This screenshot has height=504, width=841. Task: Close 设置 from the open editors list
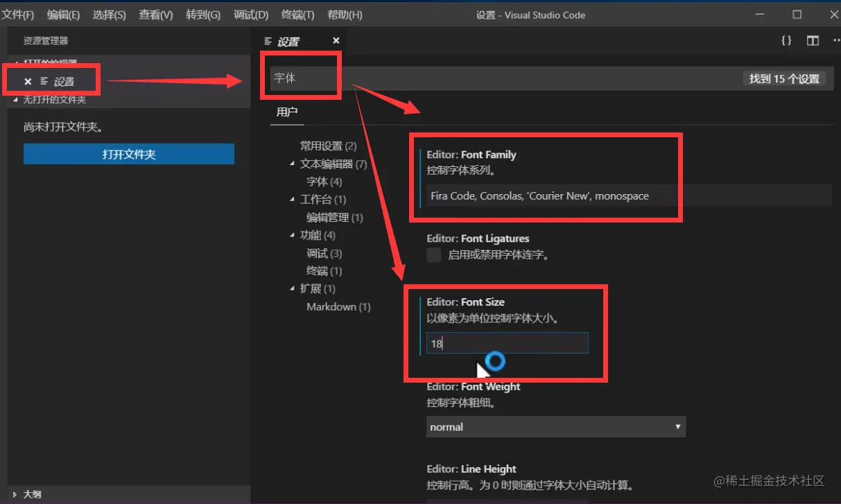pyautogui.click(x=28, y=80)
